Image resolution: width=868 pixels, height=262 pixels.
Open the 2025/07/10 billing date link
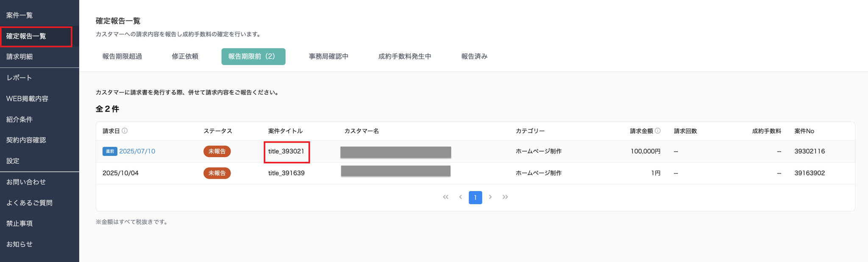point(137,152)
